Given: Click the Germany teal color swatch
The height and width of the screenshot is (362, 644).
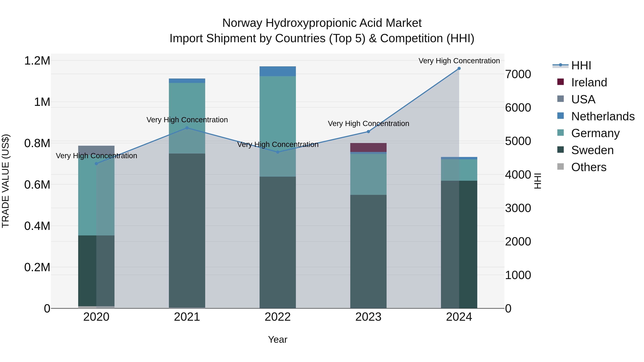Looking at the screenshot, I should coord(560,133).
